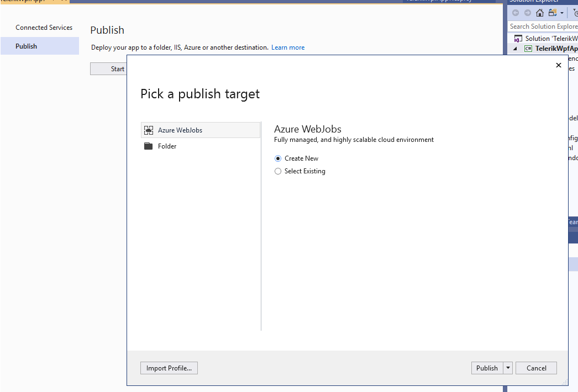Open the Publish button dropdown arrow
The height and width of the screenshot is (392, 578).
click(x=508, y=368)
